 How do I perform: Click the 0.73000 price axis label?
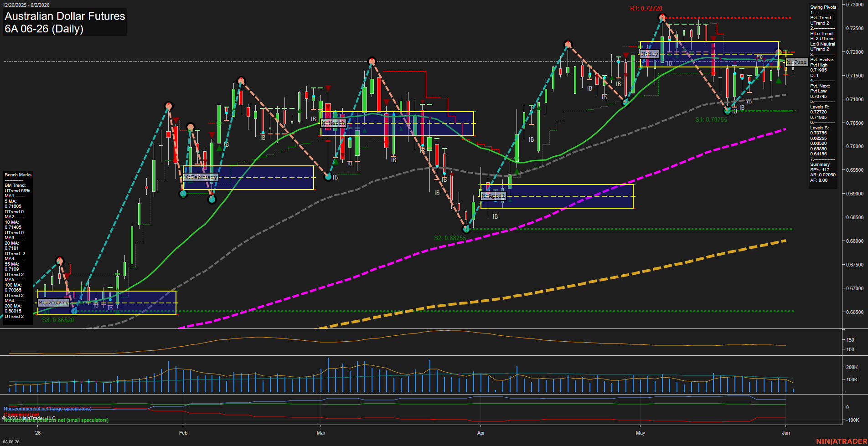(x=855, y=5)
